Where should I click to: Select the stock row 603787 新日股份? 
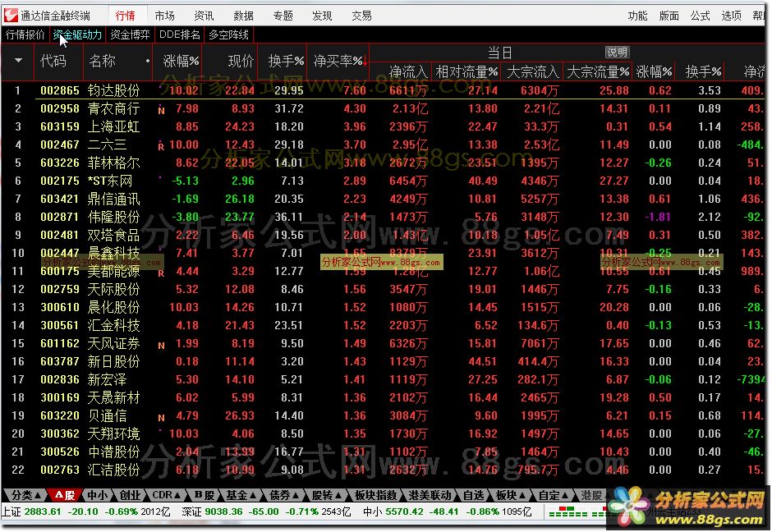[384, 361]
